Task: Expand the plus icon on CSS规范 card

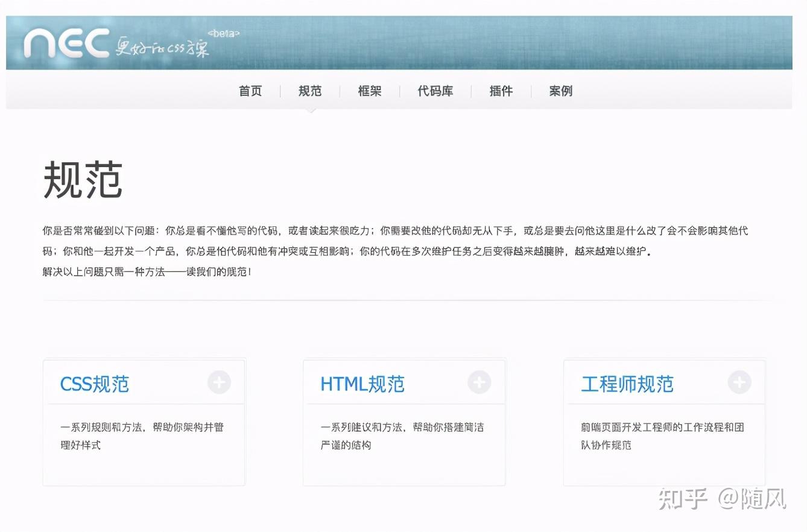Action: click(x=220, y=382)
